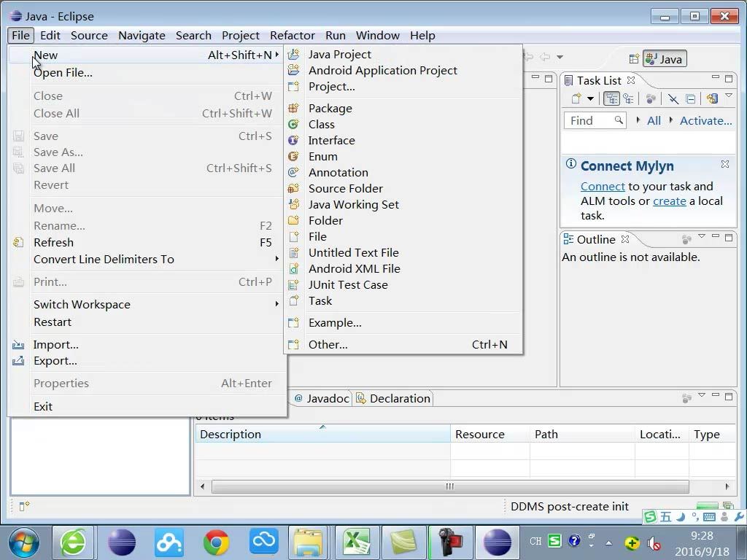Screen dimensions: 747x560
Task: Click the Export... icon
Action: click(18, 361)
